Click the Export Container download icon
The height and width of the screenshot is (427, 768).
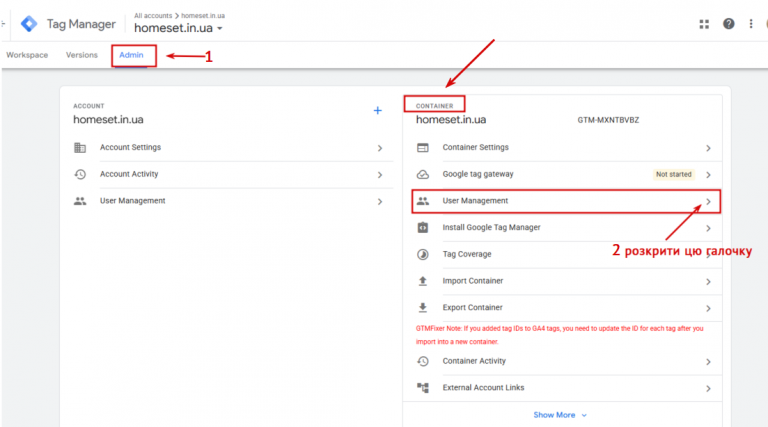click(x=423, y=308)
